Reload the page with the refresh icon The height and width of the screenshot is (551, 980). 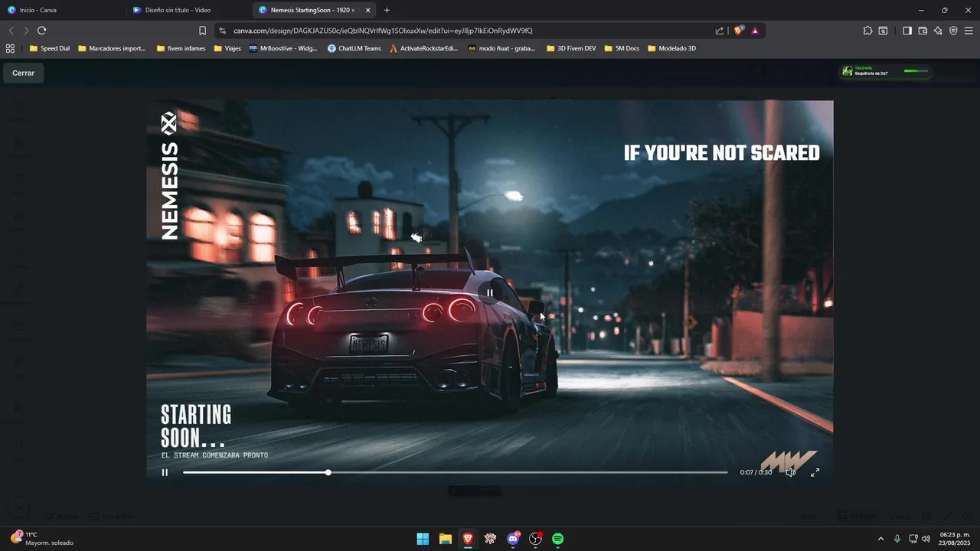42,31
